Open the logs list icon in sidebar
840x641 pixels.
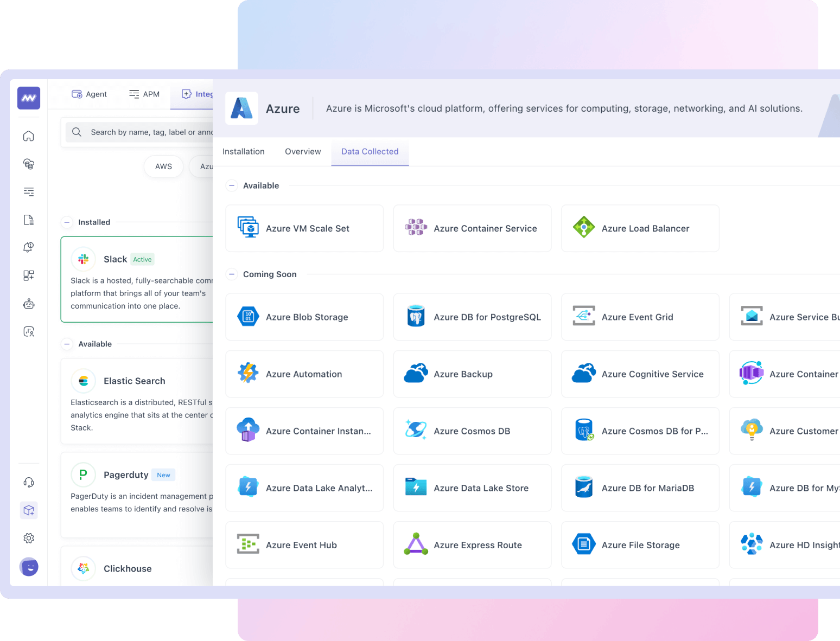pyautogui.click(x=29, y=192)
